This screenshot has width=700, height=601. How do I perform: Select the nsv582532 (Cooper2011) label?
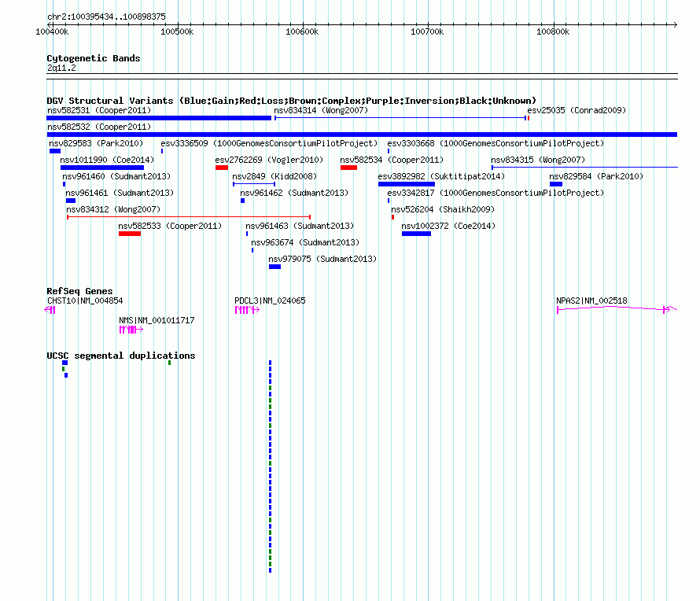(x=99, y=127)
